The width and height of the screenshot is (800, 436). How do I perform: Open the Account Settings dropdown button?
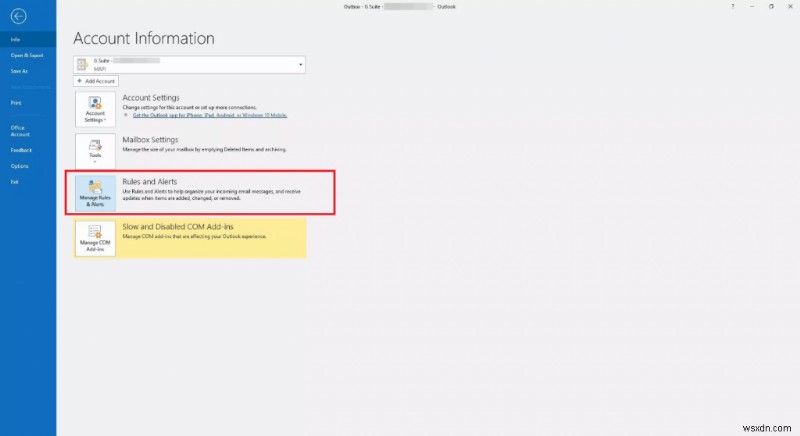(95, 109)
